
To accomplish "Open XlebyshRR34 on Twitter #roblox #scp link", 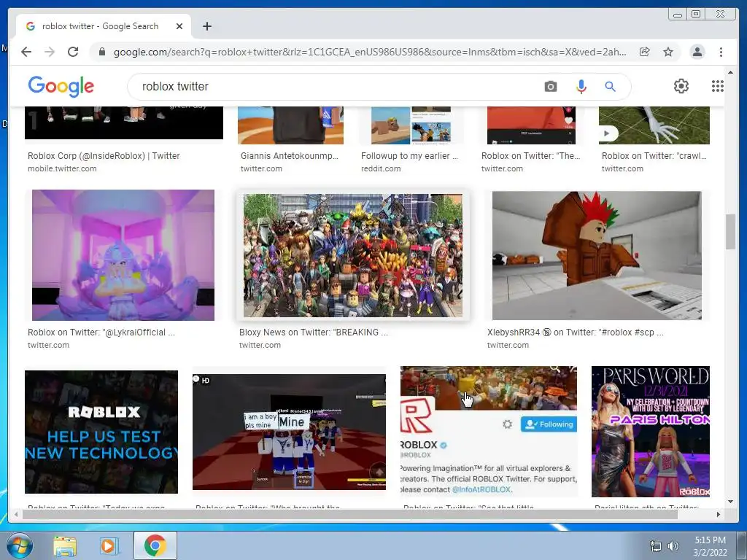I will click(576, 332).
